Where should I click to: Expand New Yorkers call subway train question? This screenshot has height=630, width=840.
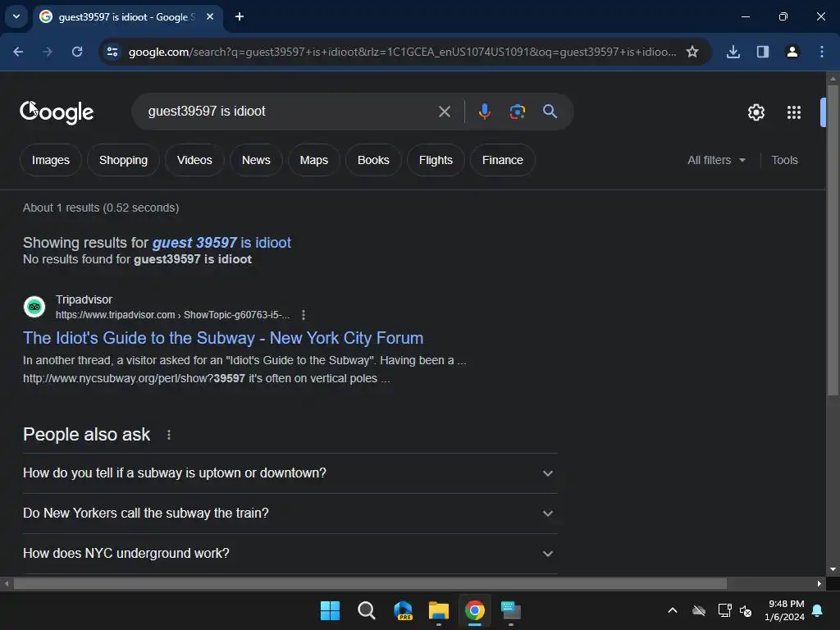[x=290, y=514]
